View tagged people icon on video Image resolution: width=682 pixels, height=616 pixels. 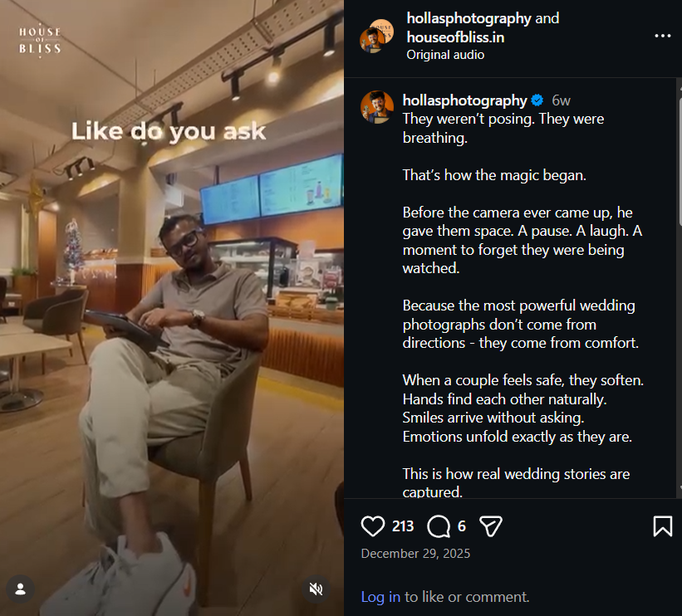[x=21, y=589]
